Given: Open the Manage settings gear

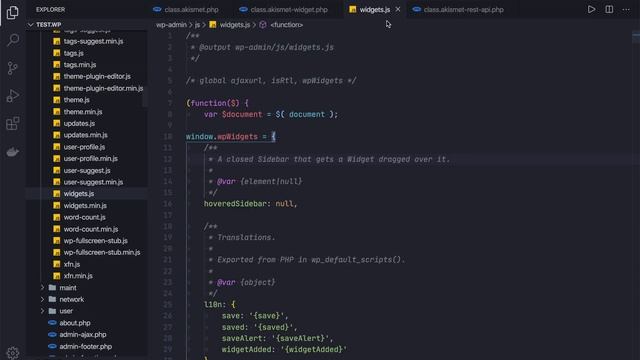Looking at the screenshot, I should (x=13, y=352).
